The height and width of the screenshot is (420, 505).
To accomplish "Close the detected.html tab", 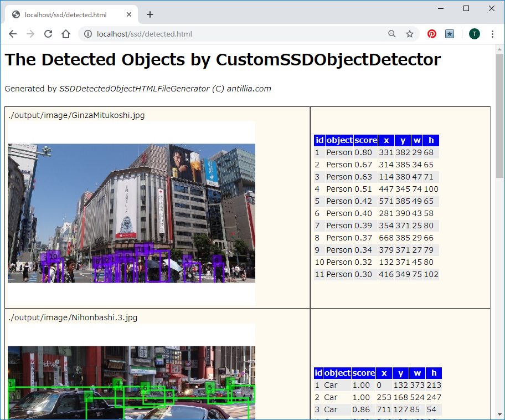I will tap(129, 14).
